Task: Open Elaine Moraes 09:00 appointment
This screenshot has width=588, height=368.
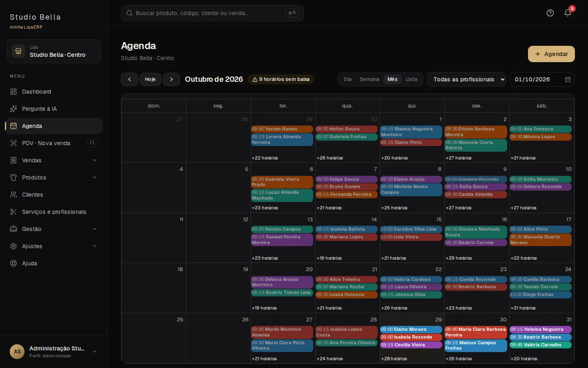Action: coord(411,329)
